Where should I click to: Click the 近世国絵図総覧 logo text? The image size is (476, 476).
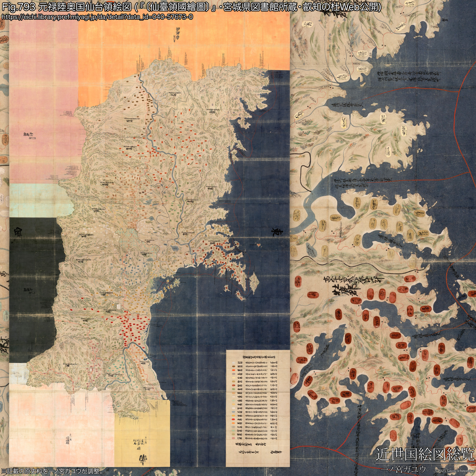tap(425, 454)
